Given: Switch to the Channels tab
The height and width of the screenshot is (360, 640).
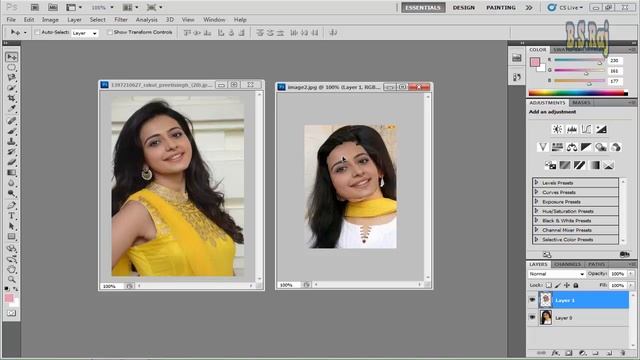Looking at the screenshot, I should click(567, 264).
